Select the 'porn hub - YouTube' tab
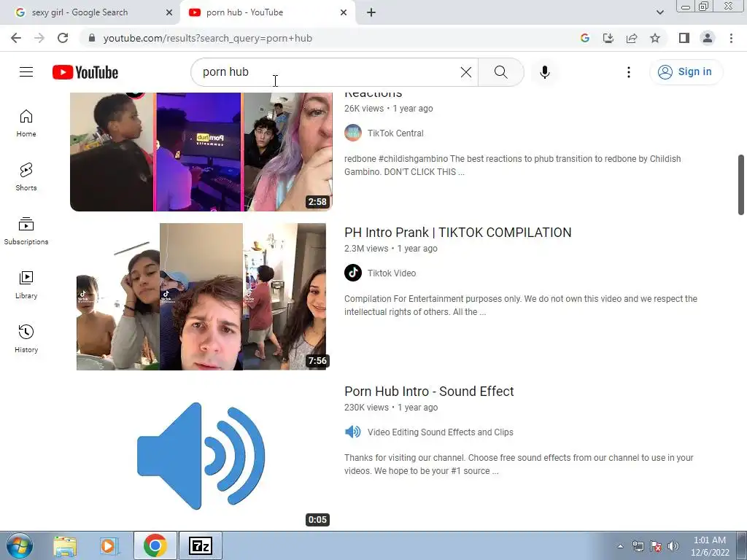 click(x=267, y=12)
